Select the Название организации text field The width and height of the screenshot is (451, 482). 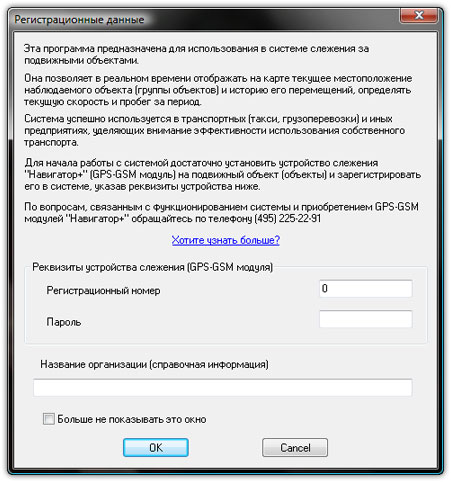[223, 387]
